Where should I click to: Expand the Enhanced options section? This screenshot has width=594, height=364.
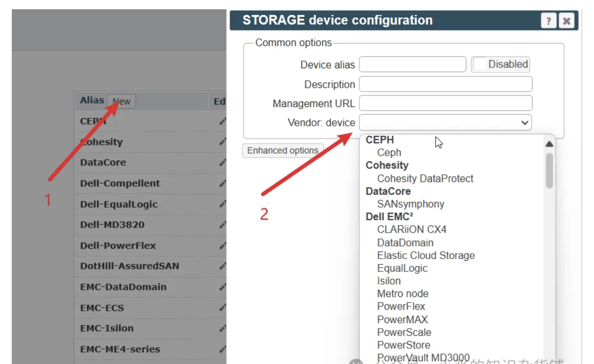tap(283, 150)
